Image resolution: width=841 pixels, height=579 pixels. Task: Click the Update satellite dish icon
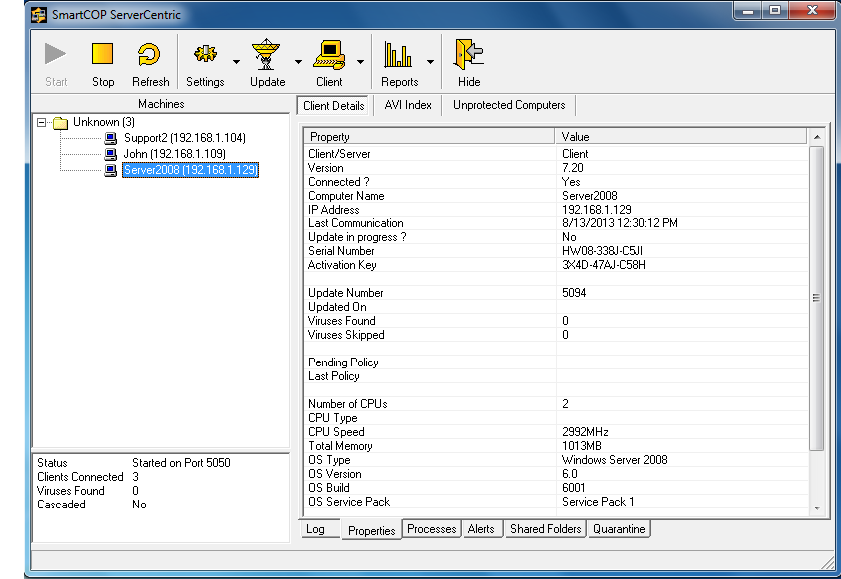click(266, 54)
